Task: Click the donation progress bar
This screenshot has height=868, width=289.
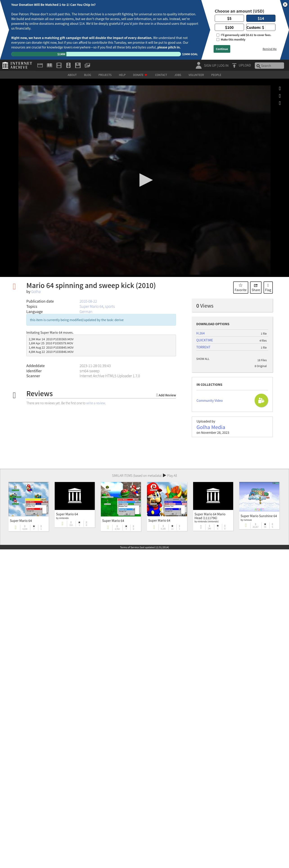Action: [x=96, y=54]
